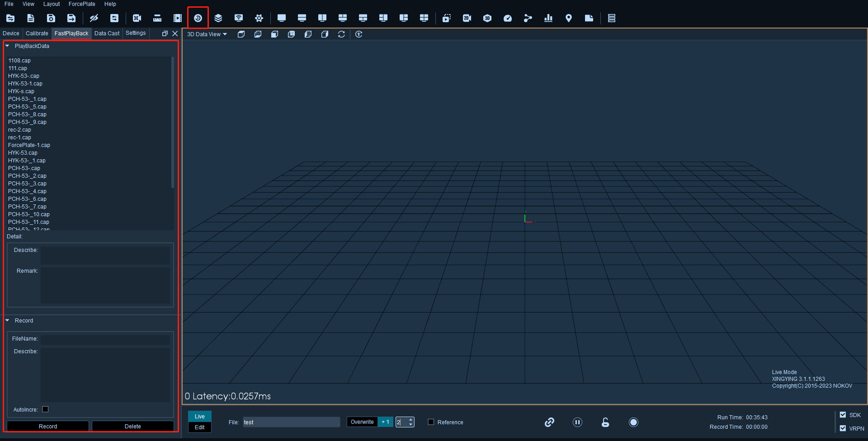This screenshot has width=868, height=441.
Task: Click the Delete button
Action: tap(133, 426)
